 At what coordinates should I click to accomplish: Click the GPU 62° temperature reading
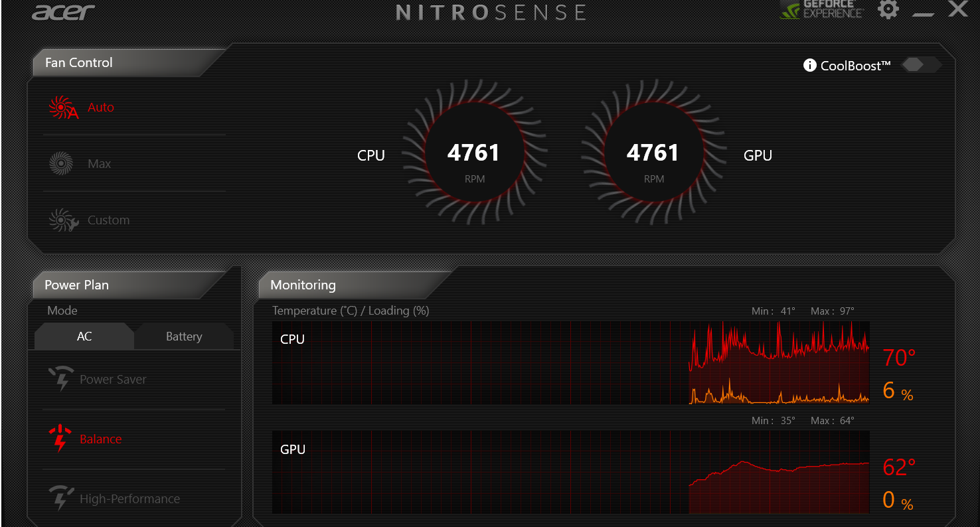(899, 467)
